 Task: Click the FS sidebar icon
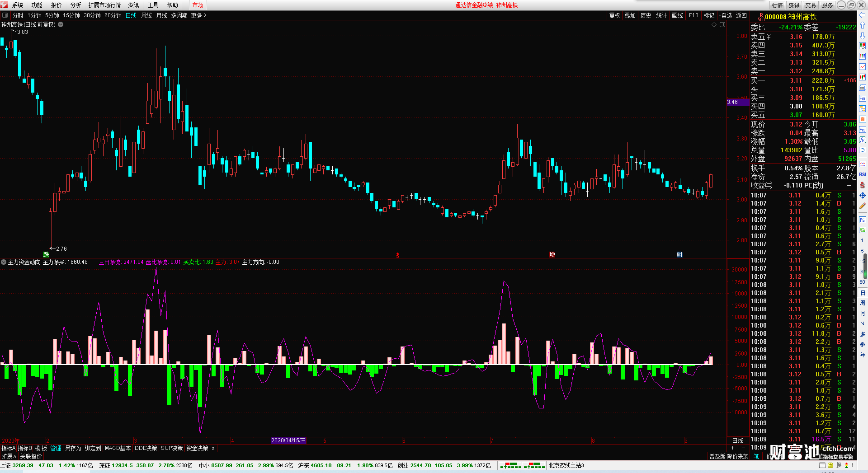pos(863,220)
